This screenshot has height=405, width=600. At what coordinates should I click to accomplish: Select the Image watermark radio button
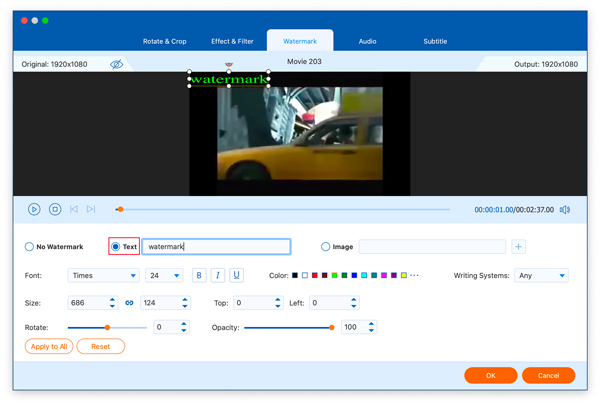(325, 246)
